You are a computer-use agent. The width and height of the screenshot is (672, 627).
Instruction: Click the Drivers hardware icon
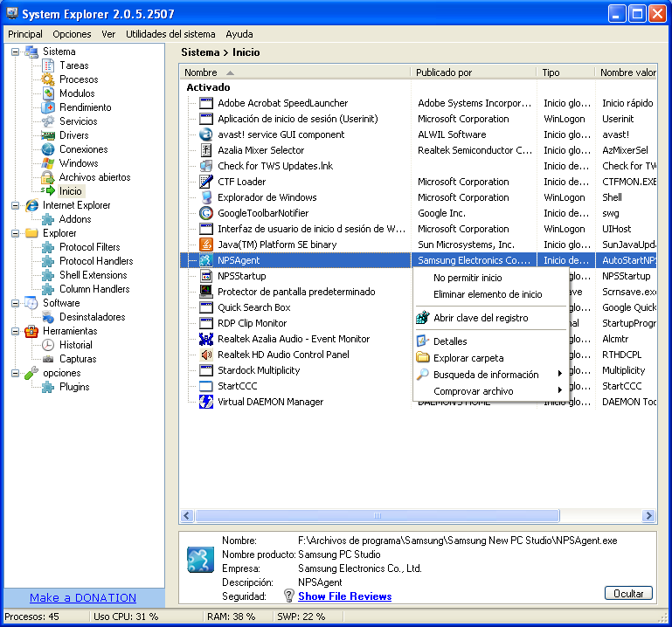[48, 135]
